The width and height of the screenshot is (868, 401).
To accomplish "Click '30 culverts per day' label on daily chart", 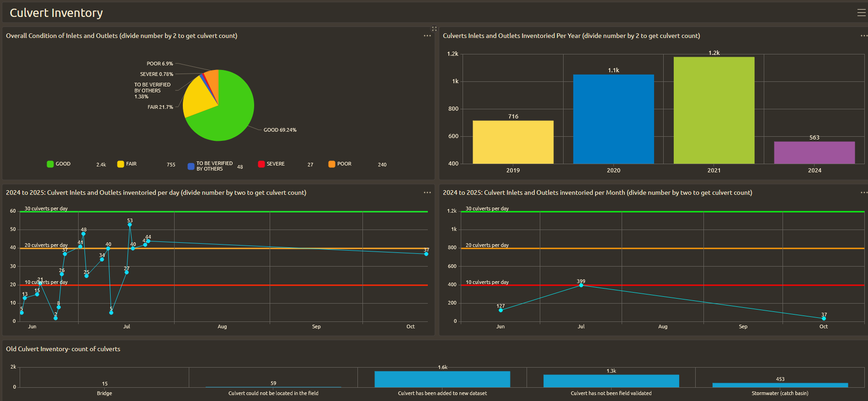I will [x=46, y=209].
